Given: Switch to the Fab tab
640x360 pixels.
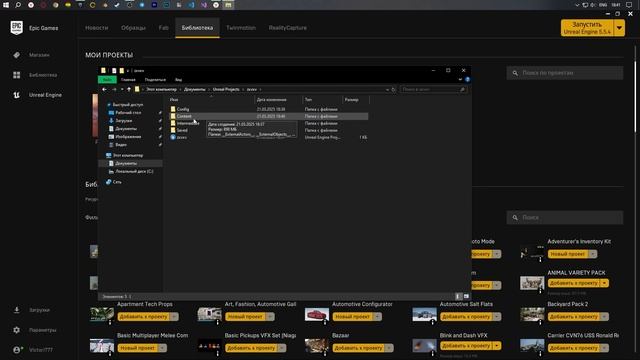Looking at the screenshot, I should (164, 28).
